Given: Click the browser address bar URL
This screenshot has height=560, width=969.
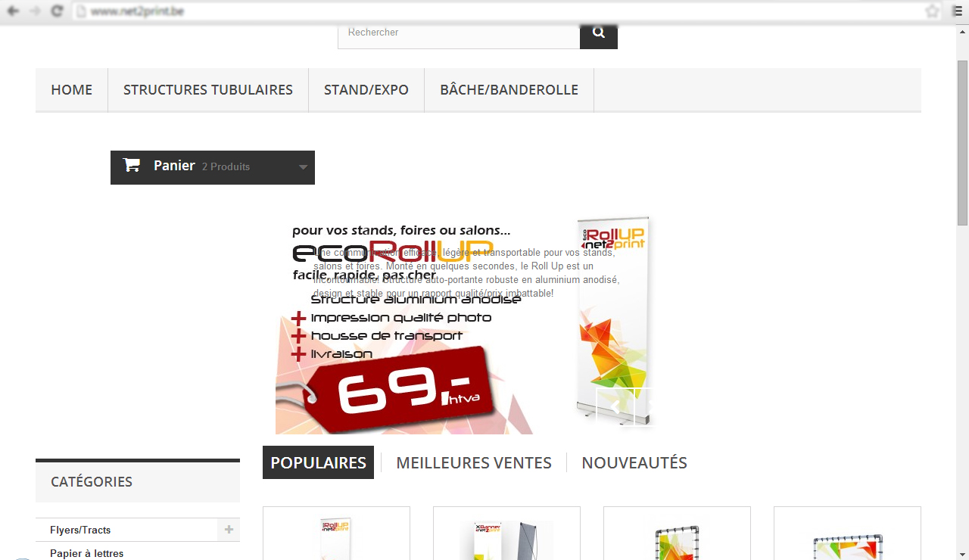Looking at the screenshot, I should point(137,11).
